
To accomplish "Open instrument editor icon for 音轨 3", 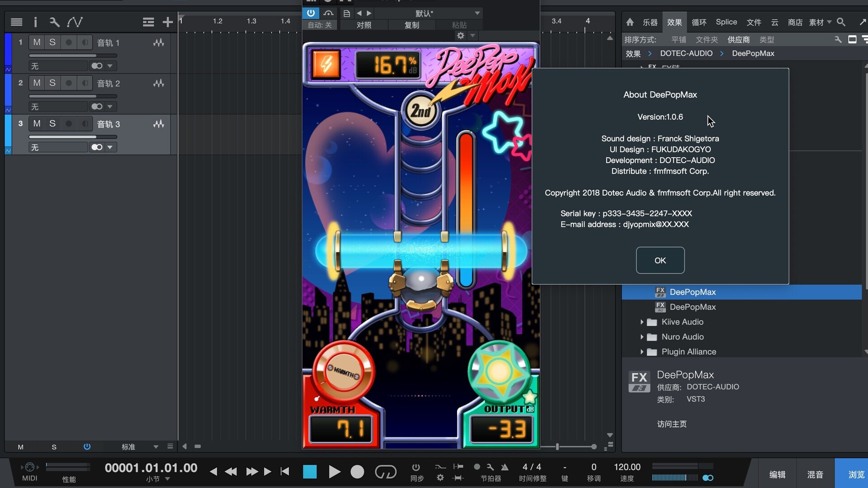I will pyautogui.click(x=158, y=124).
